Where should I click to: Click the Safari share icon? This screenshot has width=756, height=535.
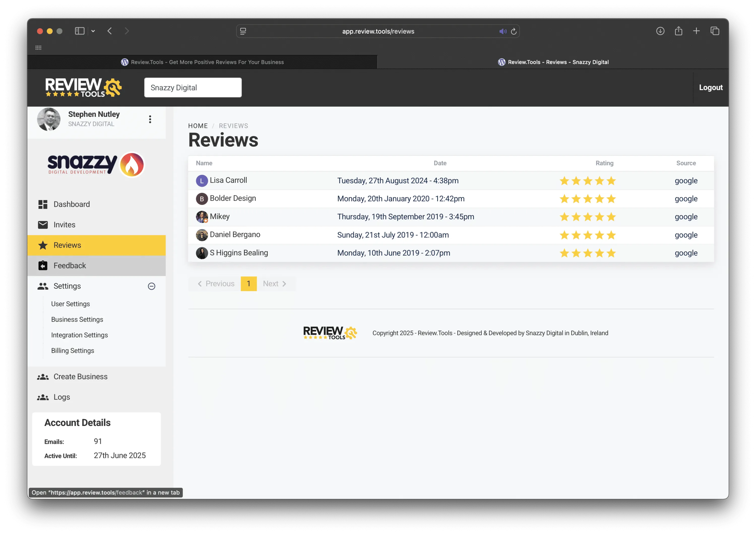click(678, 31)
